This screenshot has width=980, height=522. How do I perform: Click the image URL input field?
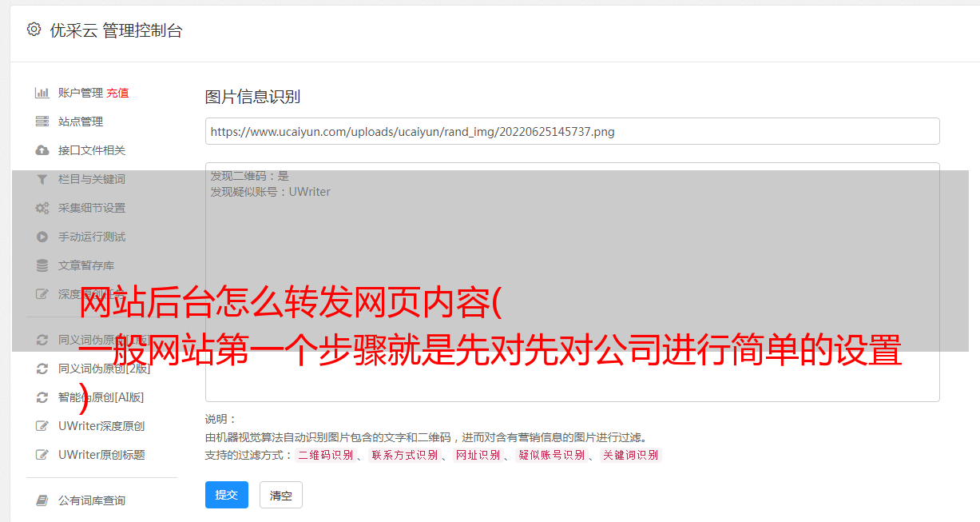572,131
